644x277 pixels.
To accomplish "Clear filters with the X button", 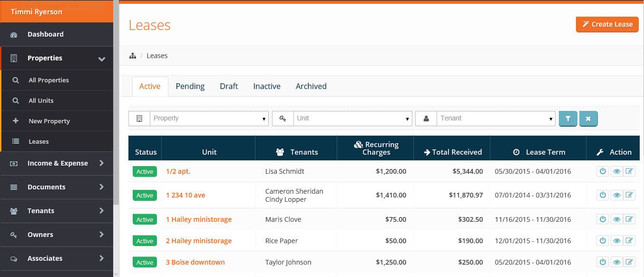I will coord(588,119).
